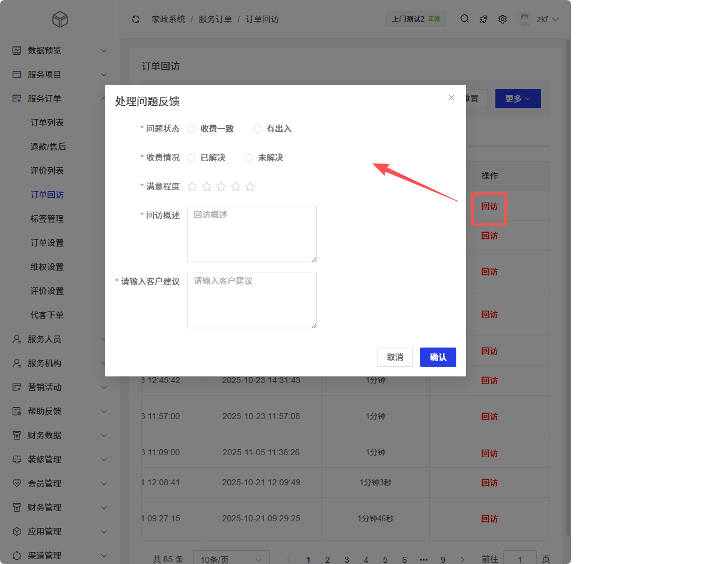The height and width of the screenshot is (564, 728).
Task: Rate satisfaction with the fifth star
Action: (x=250, y=186)
